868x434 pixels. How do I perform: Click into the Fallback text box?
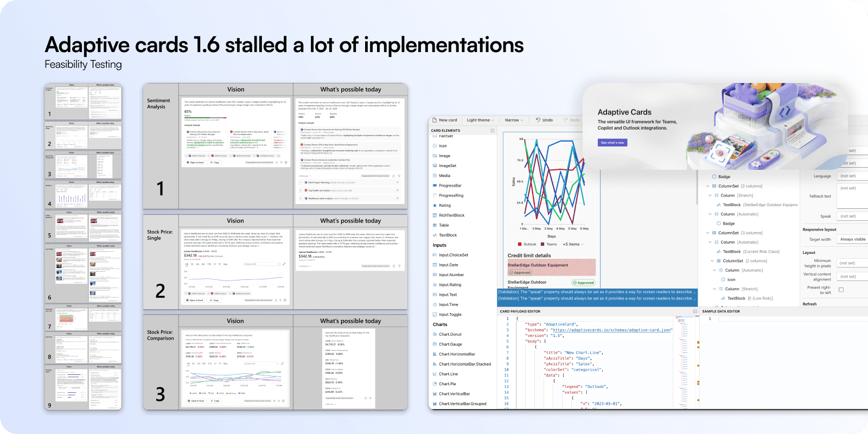(853, 196)
